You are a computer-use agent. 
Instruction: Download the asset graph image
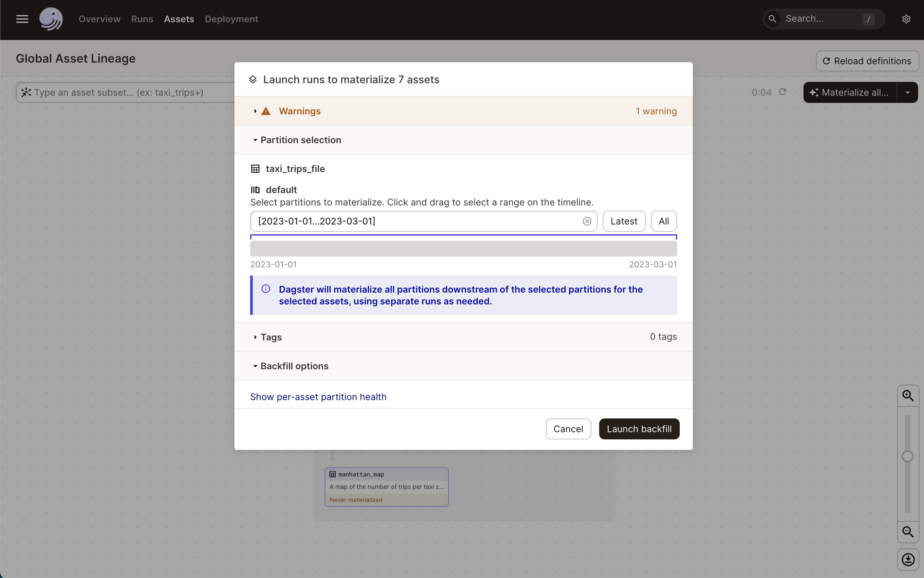[908, 560]
